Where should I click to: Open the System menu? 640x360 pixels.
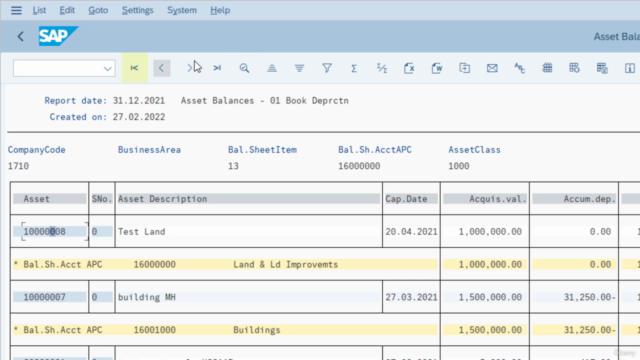182,10
